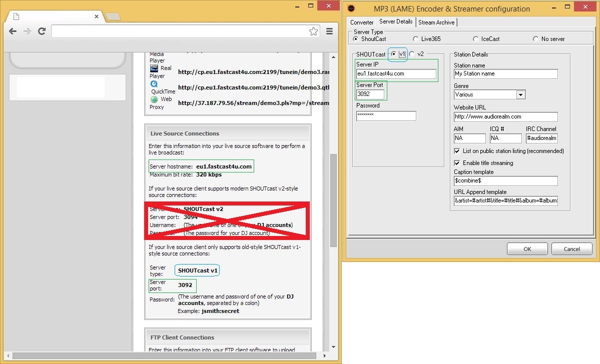
Task: Click the Web Proxy globe icon
Action: [x=154, y=99]
